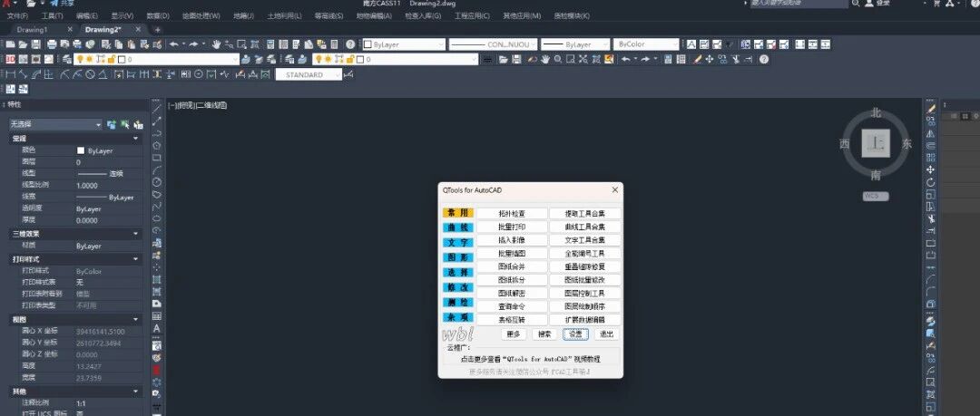The width and height of the screenshot is (980, 416).
Task: Click 设置 button in QTools dialog
Action: coord(575,334)
